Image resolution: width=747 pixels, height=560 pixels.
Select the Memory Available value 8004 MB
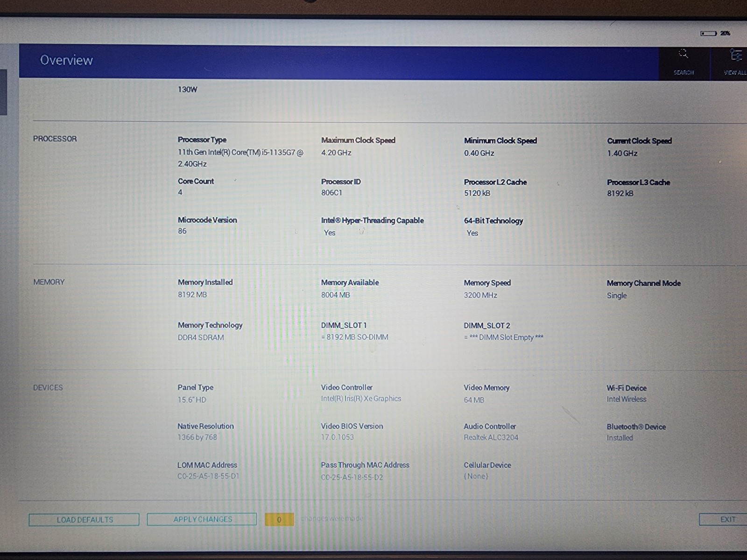(x=335, y=295)
